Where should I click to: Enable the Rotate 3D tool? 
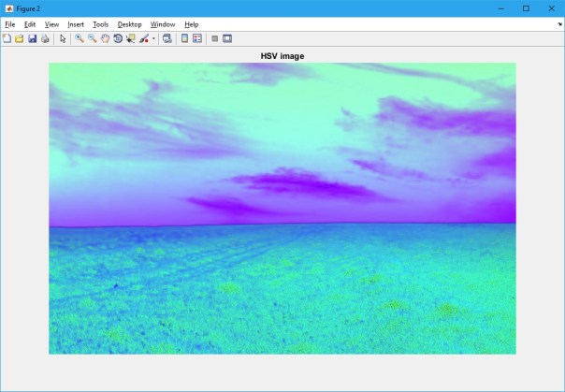click(118, 38)
